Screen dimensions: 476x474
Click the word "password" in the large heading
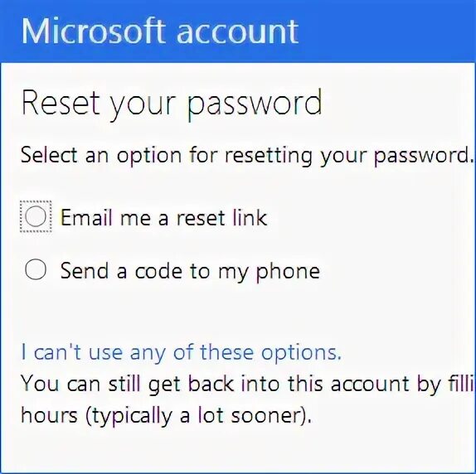(255, 106)
